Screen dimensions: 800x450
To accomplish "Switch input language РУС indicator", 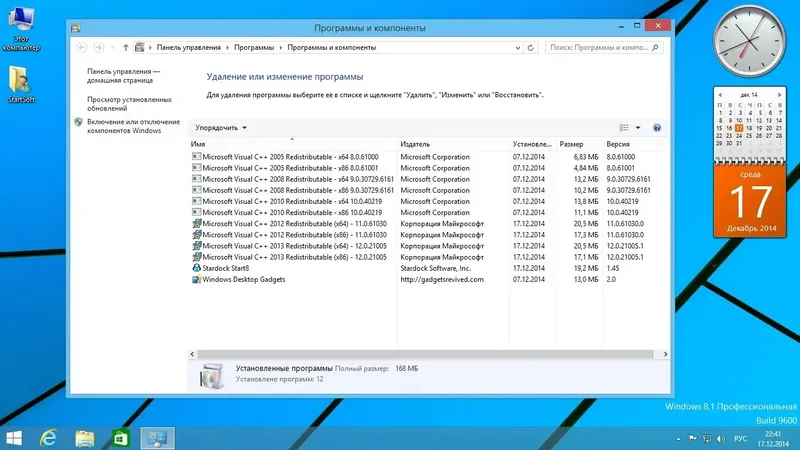I will click(740, 439).
